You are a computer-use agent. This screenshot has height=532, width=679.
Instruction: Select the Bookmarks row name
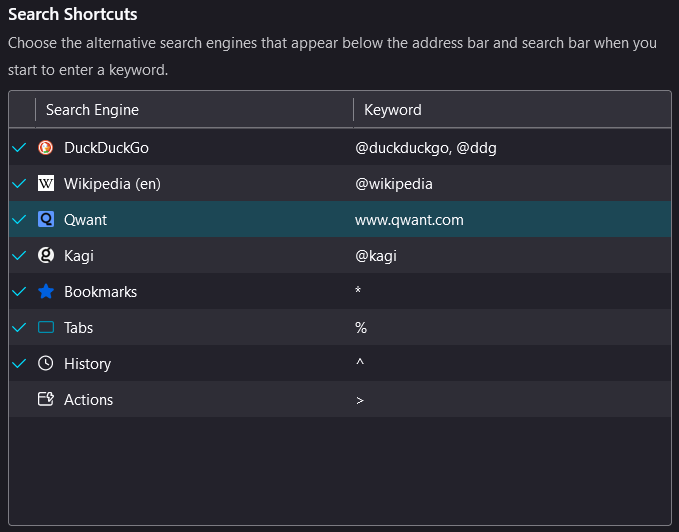pyautogui.click(x=100, y=292)
